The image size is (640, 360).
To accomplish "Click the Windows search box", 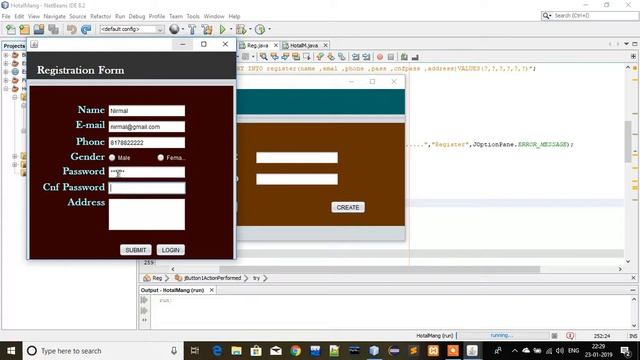I will tap(102, 351).
